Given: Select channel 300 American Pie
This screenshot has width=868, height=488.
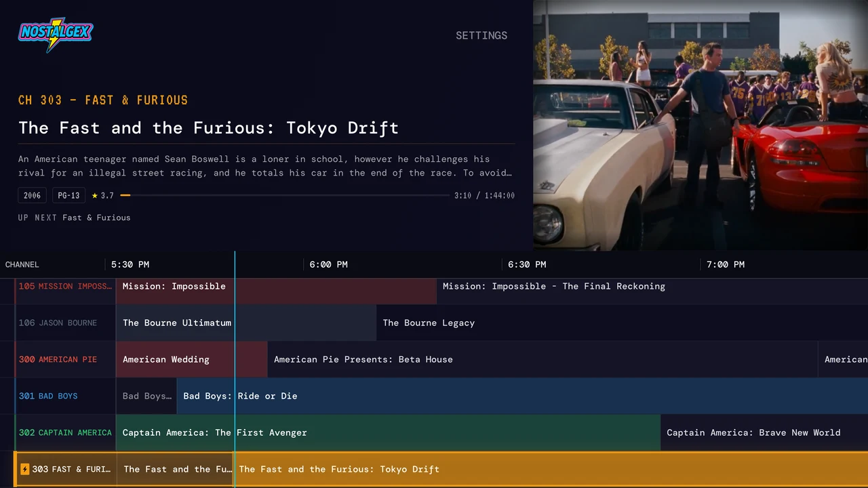Looking at the screenshot, I should (66, 359).
